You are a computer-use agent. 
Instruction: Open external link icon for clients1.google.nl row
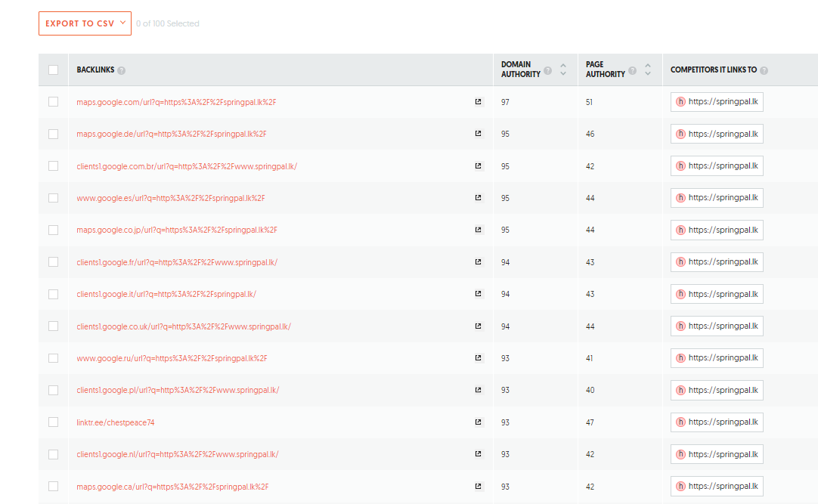[478, 454]
